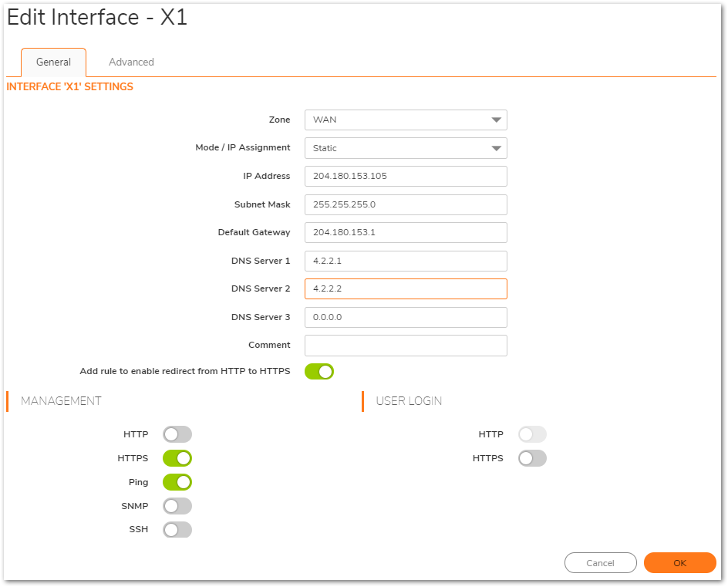728x587 pixels.
Task: Enable HTTPS under User Login
Action: pos(533,458)
